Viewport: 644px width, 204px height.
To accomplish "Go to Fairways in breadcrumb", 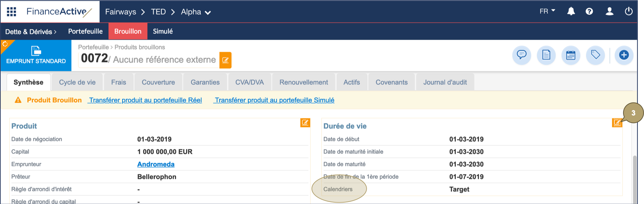I will click(120, 12).
